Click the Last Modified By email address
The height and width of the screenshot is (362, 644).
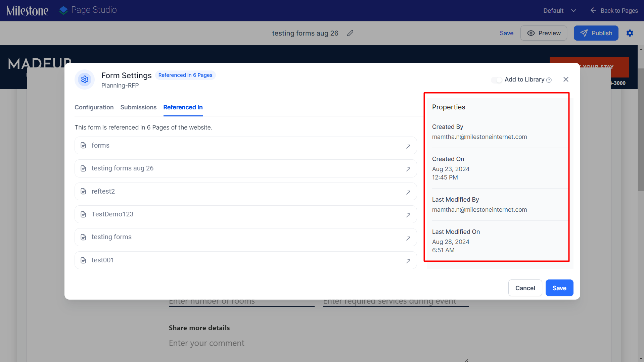[x=479, y=210]
